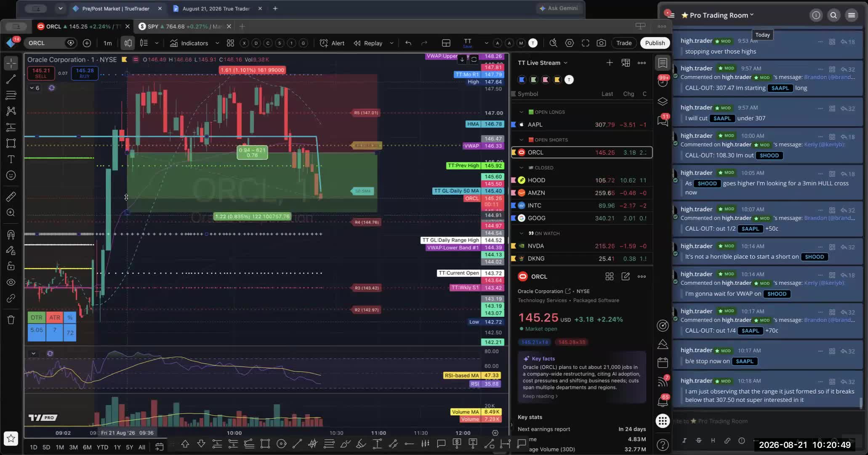Filter watchlist by the pink flag color
Viewport: 868px width, 455px height.
click(x=546, y=80)
